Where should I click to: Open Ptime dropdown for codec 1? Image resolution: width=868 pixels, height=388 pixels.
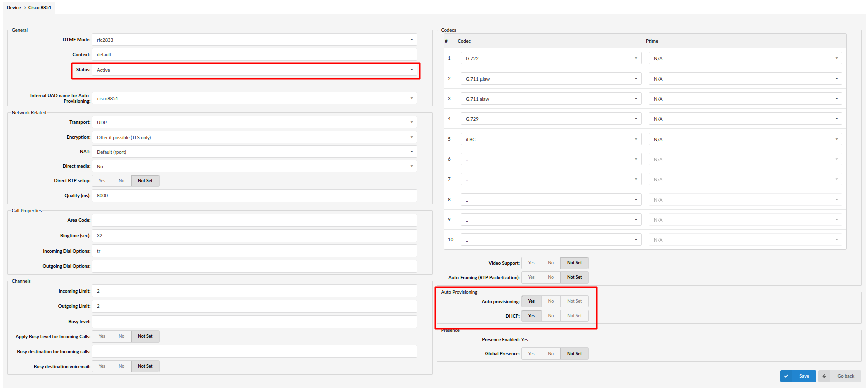[745, 58]
